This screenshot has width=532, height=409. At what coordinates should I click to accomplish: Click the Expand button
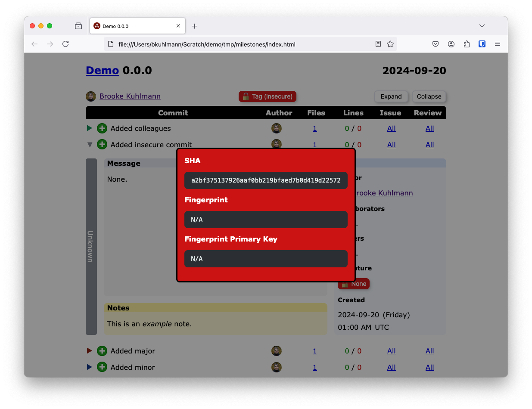tap(391, 96)
